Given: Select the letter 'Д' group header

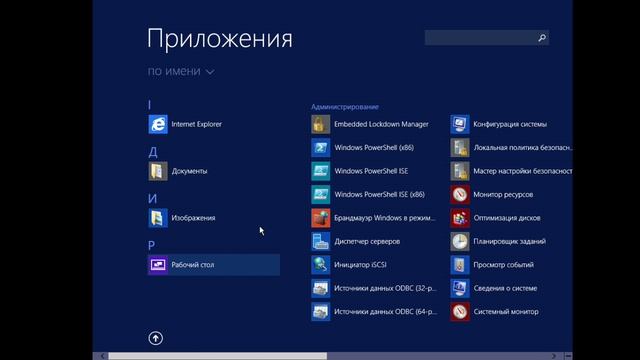Looking at the screenshot, I should point(153,152).
